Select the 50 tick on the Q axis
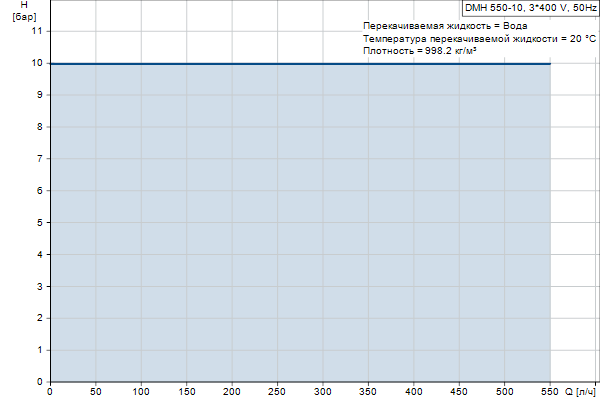 click(96, 392)
